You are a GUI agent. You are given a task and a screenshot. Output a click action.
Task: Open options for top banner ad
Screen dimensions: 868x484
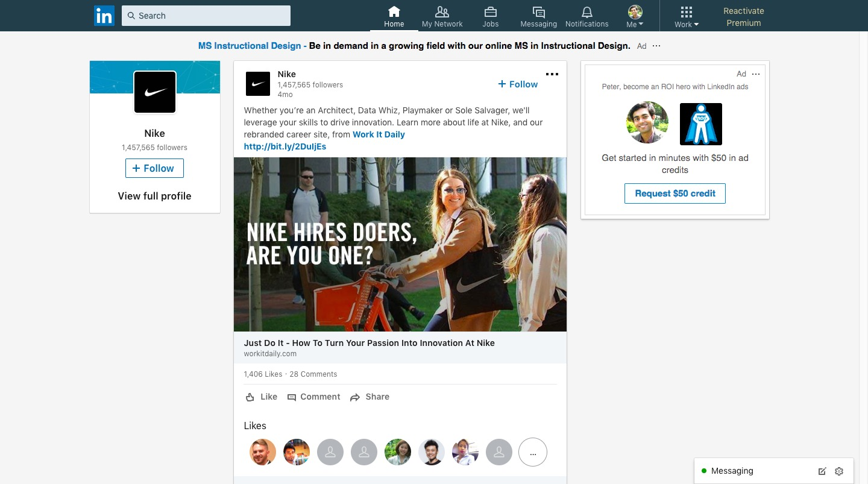[656, 46]
